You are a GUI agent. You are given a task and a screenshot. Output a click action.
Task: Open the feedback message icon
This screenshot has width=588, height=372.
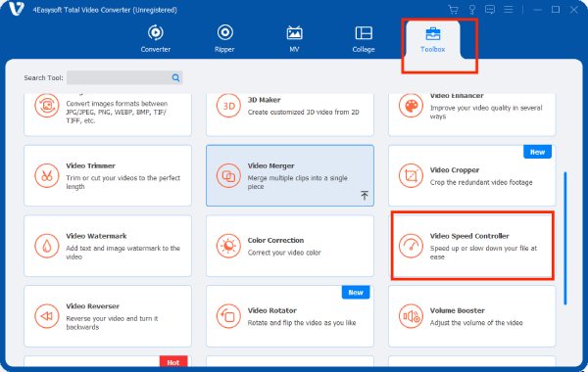(x=490, y=10)
